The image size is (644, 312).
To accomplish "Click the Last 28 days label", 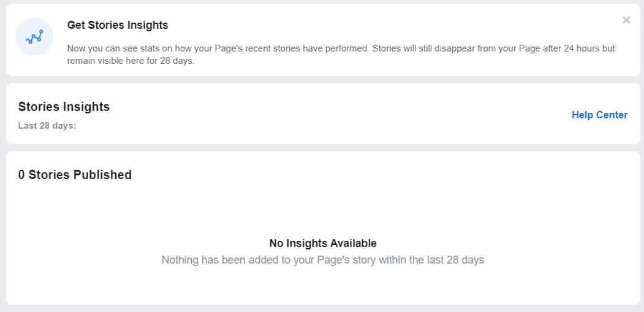I will (x=47, y=126).
